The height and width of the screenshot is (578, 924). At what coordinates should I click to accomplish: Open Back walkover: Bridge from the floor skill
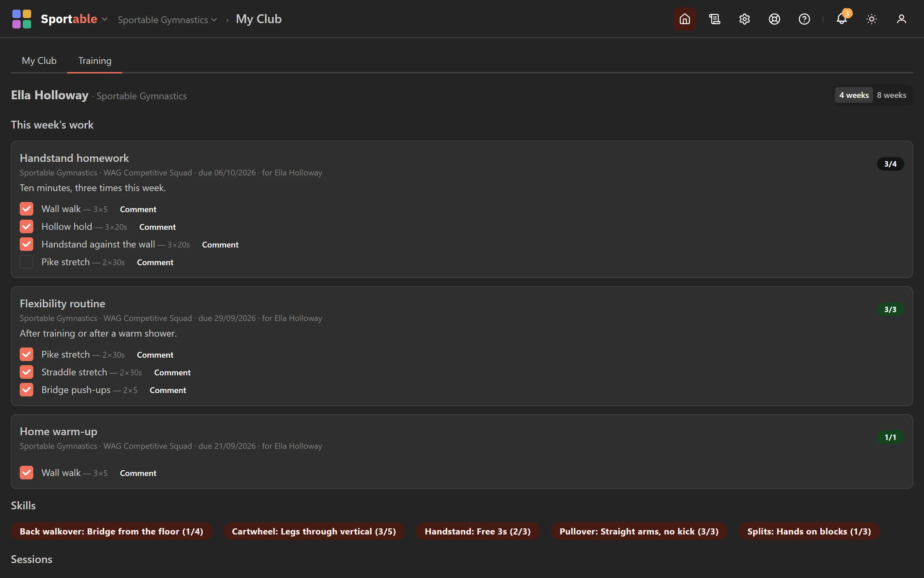[111, 531]
